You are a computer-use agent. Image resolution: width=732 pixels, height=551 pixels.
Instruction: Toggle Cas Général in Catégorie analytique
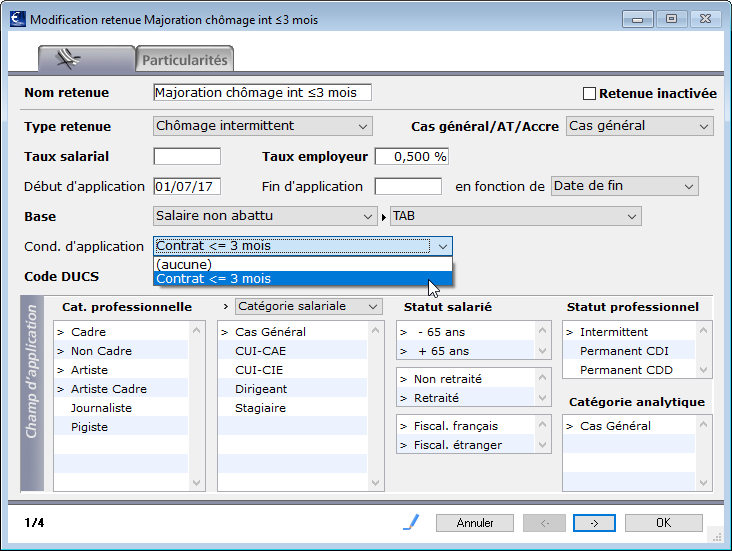click(629, 426)
